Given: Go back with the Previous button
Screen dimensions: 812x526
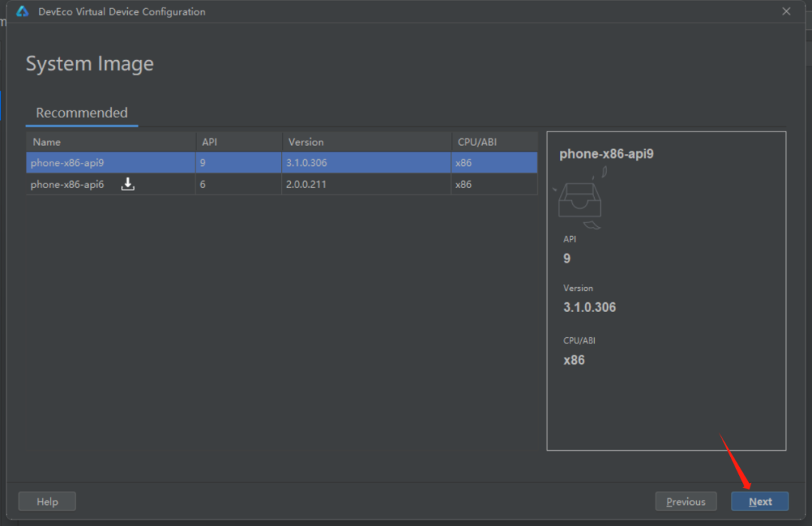Looking at the screenshot, I should pos(686,501).
